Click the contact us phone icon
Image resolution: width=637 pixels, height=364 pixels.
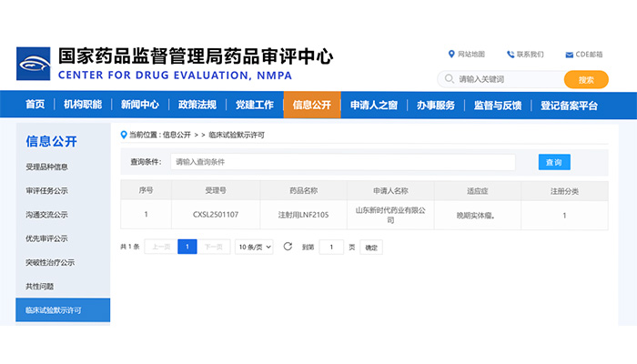pyautogui.click(x=511, y=54)
